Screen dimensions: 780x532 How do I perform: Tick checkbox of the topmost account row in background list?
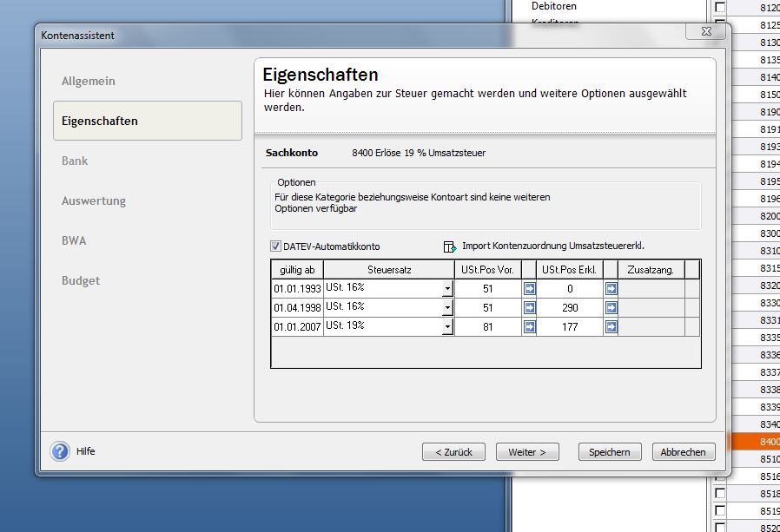(720, 6)
